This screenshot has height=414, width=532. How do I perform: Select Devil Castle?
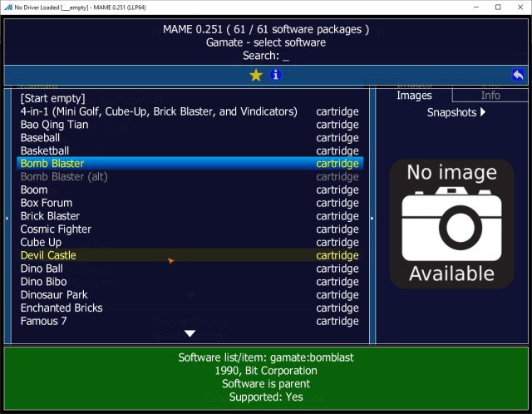click(190, 255)
